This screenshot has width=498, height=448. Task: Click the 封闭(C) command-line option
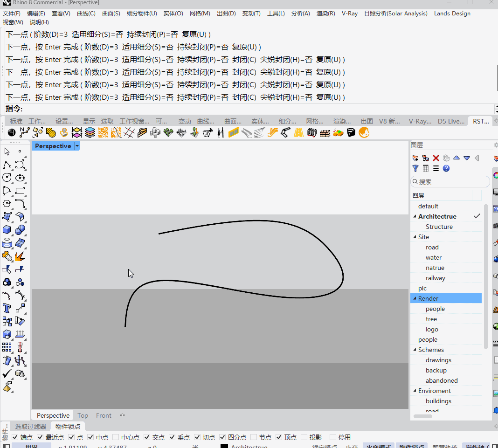pos(244,97)
